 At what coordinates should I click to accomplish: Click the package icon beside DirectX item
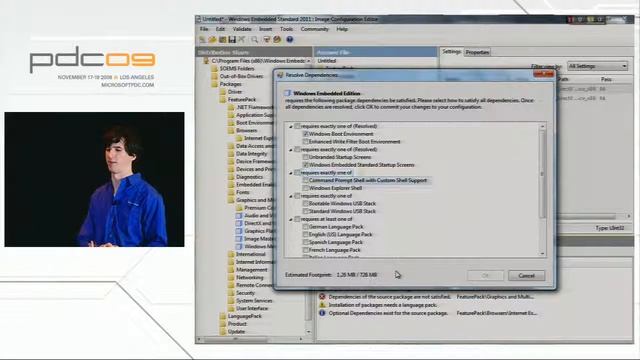[239, 223]
